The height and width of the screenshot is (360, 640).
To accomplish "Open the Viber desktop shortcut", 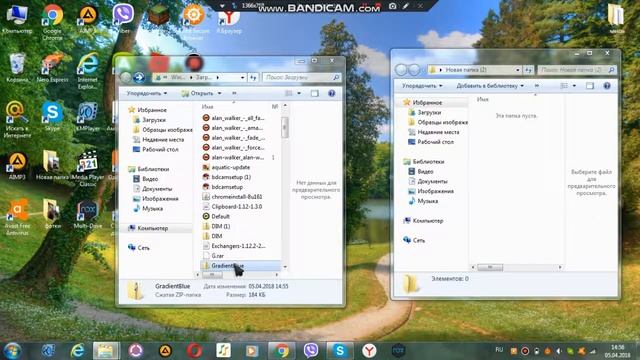I will (x=123, y=20).
